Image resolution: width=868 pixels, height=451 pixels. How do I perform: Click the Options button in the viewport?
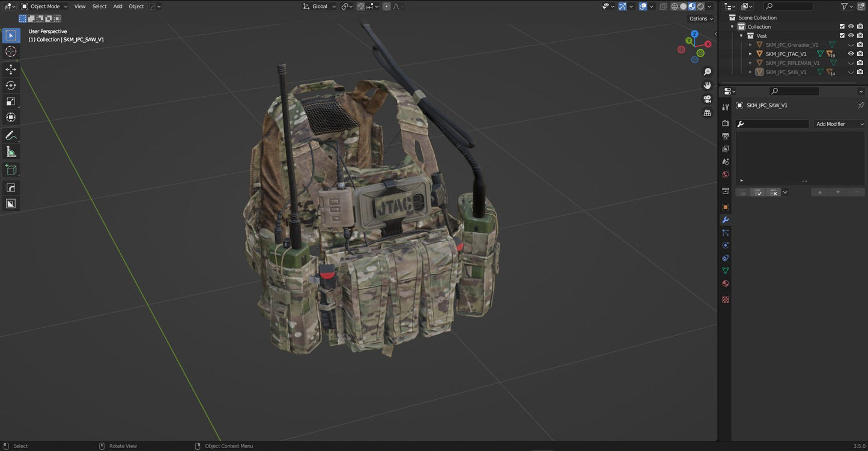[x=699, y=18]
